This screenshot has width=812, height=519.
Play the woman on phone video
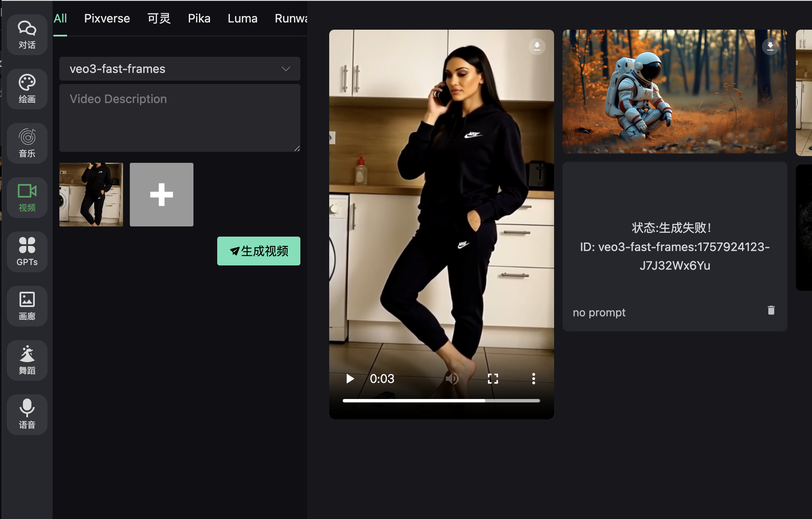point(350,379)
